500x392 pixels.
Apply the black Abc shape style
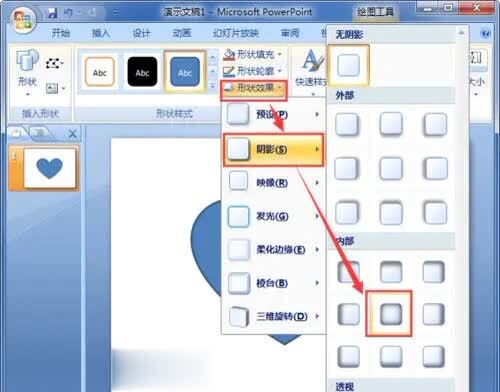142,72
